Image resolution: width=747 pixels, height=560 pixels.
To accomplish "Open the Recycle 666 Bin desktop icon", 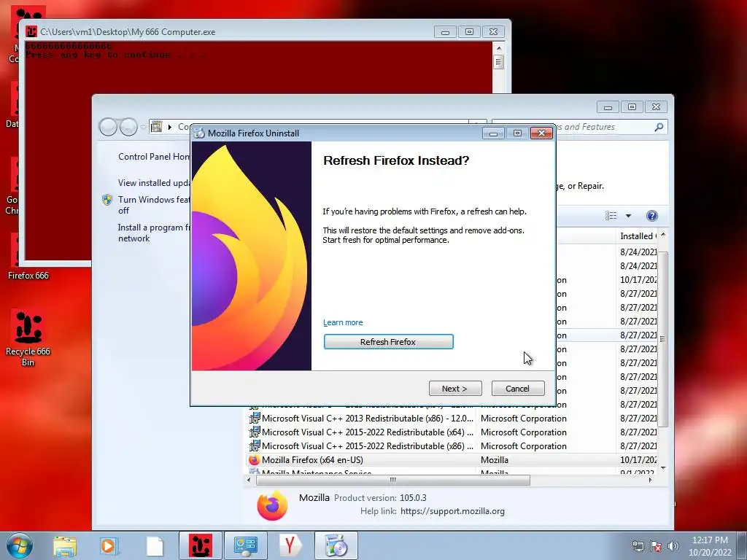I will coord(28,338).
